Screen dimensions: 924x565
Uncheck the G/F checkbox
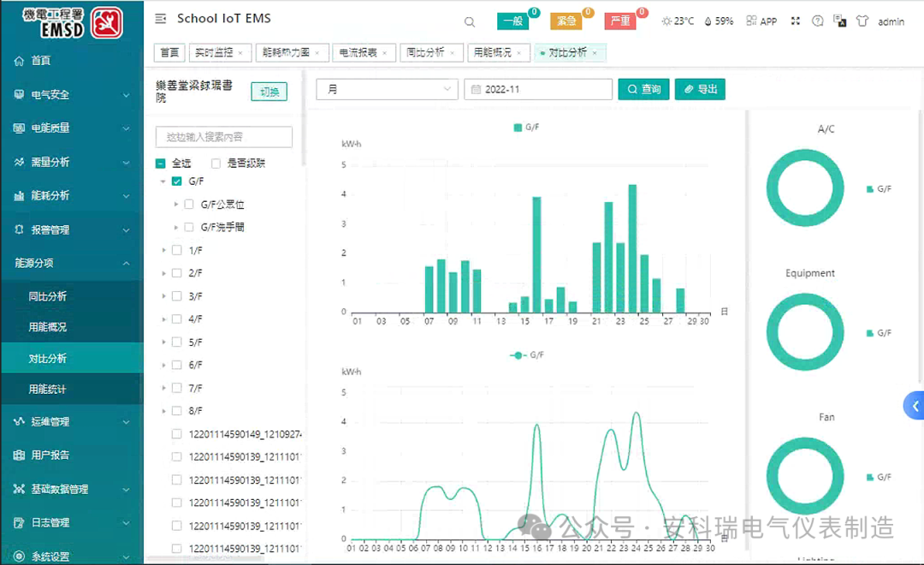[177, 181]
